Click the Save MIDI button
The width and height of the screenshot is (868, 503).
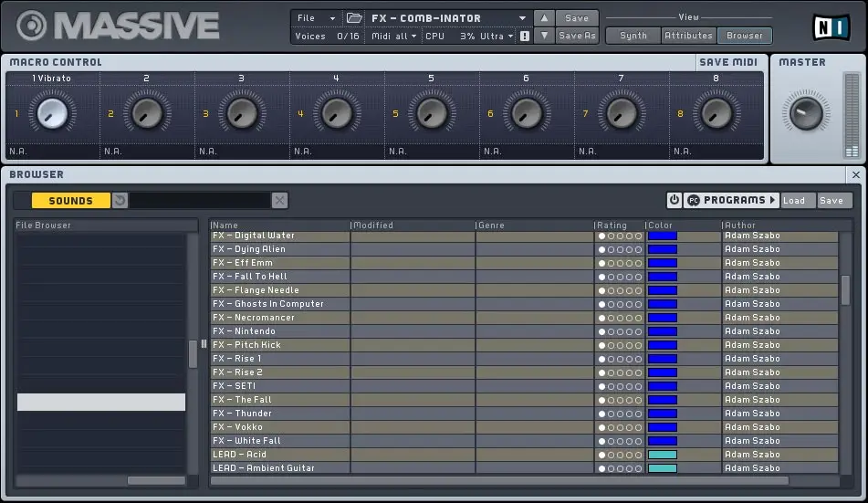click(x=728, y=62)
